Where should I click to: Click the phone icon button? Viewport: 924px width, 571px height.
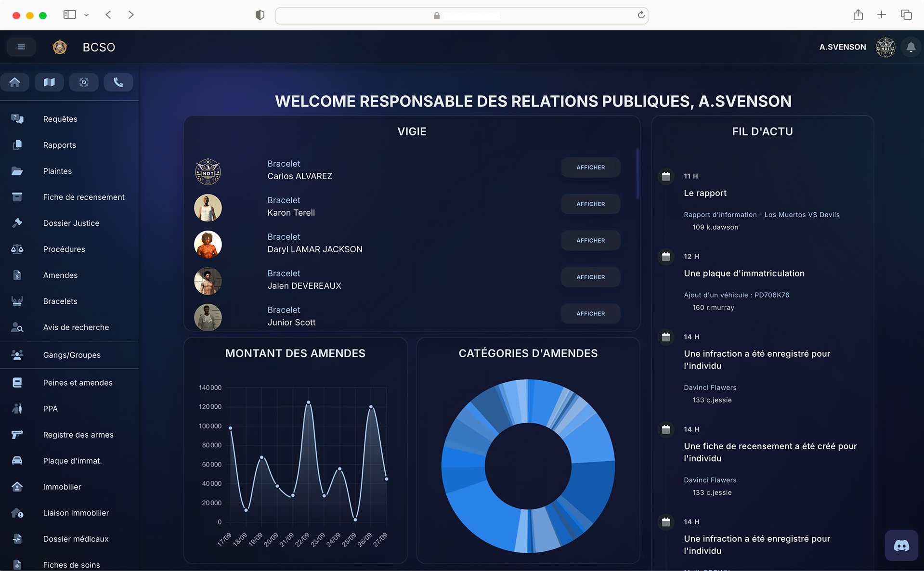click(x=118, y=82)
